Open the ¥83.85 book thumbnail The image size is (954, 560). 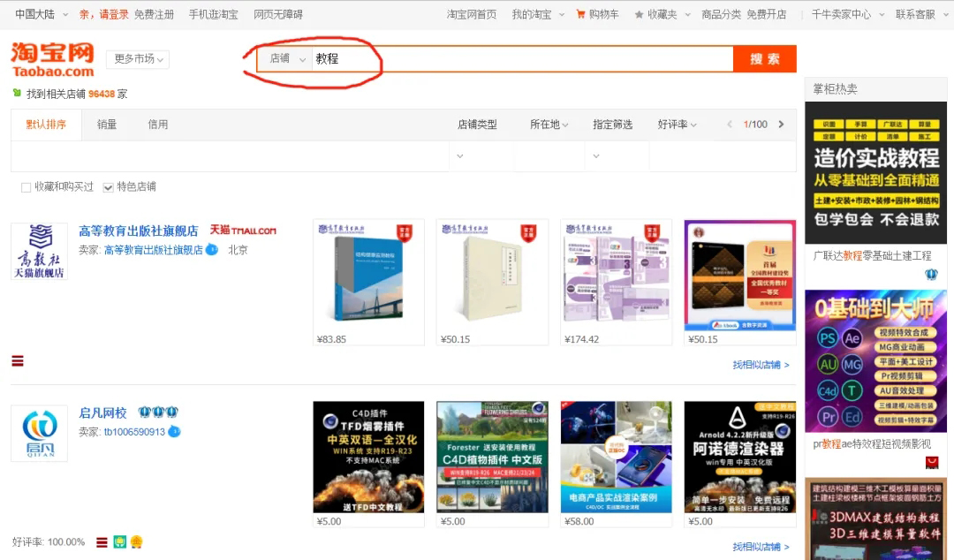tap(368, 275)
